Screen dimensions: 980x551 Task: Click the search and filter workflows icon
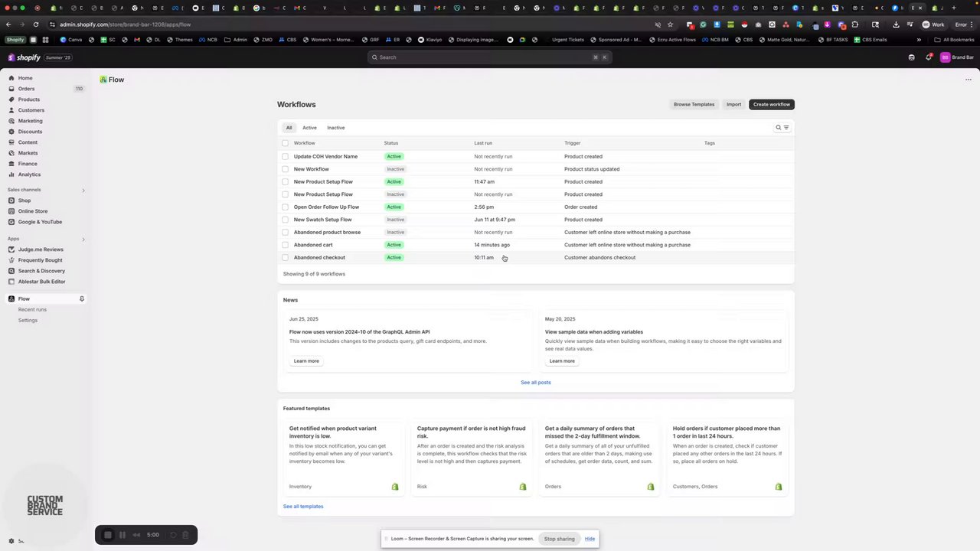point(782,128)
